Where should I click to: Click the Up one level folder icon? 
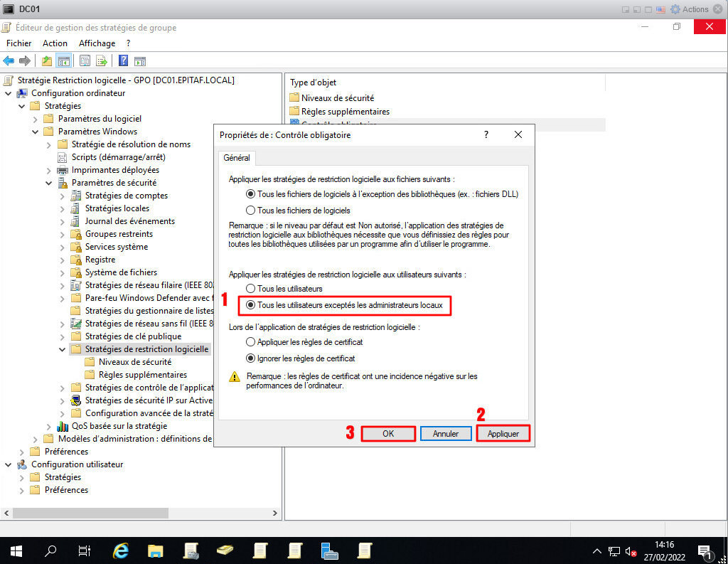[x=47, y=60]
